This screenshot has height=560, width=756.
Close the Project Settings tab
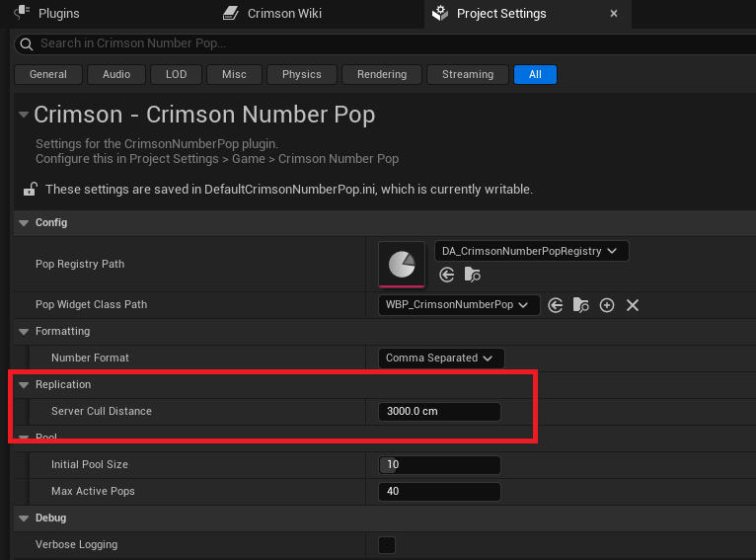(614, 14)
